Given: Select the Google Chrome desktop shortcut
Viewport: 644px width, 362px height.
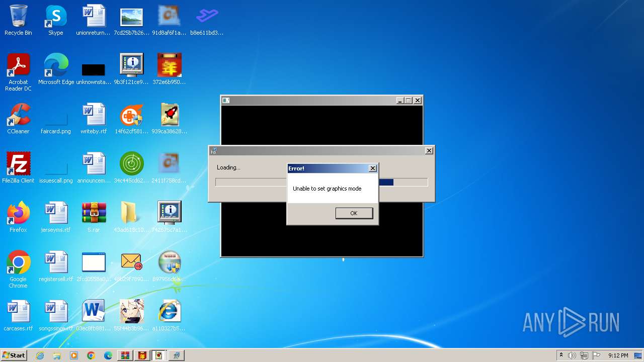Looking at the screenshot, I should pos(18,270).
